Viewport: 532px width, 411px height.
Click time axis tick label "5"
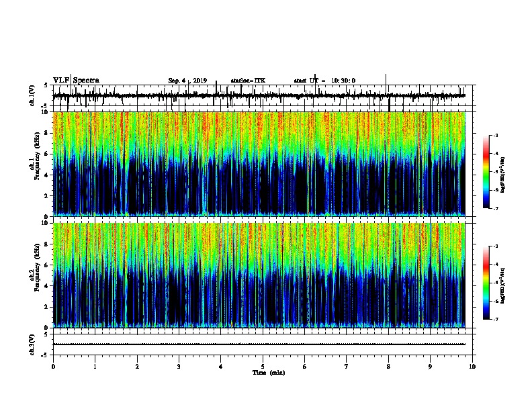263,367
